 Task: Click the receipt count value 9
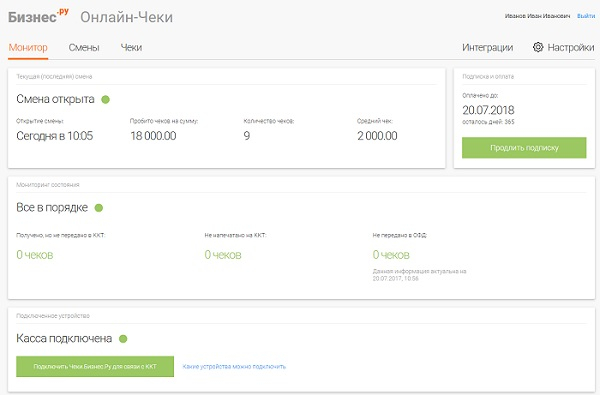[247, 136]
